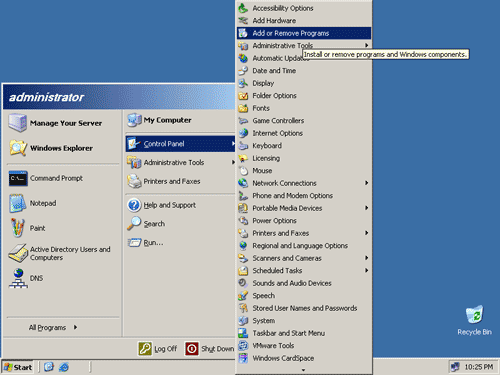
Task: Click the Internet Explorer quick launch icon
Action: coord(64,367)
